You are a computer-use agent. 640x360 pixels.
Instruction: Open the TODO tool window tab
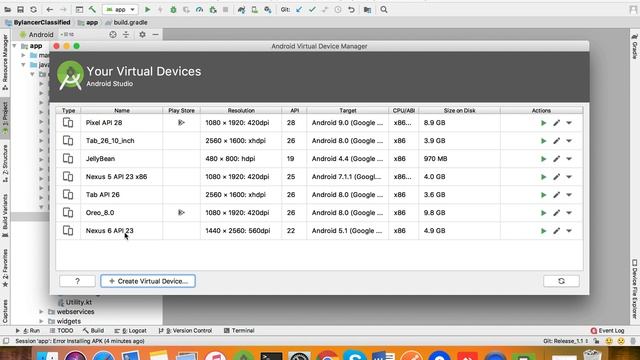click(61, 331)
